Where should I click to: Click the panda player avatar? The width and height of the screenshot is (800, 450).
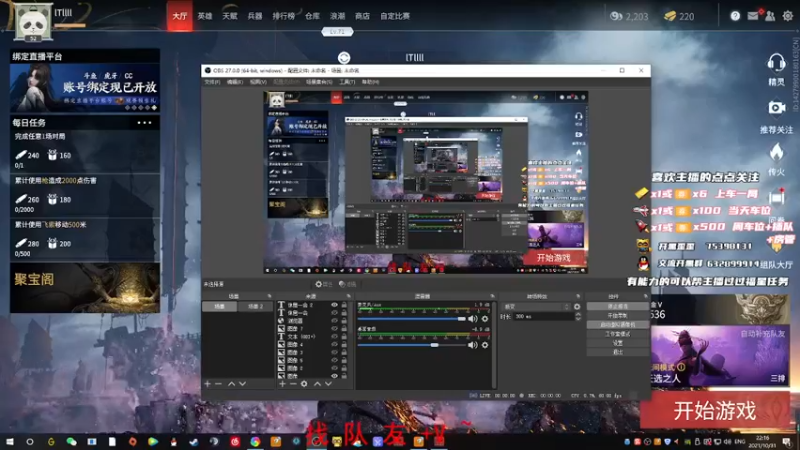[x=33, y=22]
